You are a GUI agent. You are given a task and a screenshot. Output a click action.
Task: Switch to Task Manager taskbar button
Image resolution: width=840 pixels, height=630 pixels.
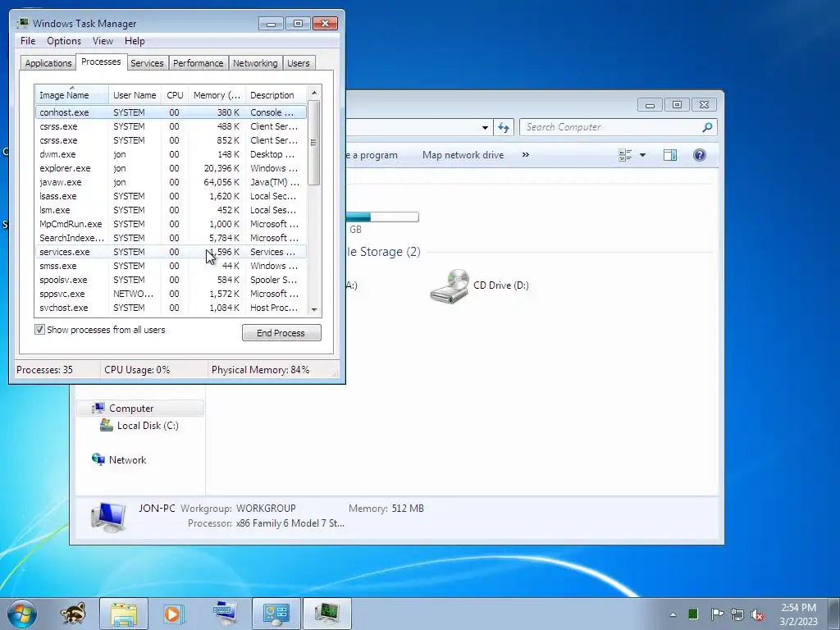pyautogui.click(x=327, y=614)
